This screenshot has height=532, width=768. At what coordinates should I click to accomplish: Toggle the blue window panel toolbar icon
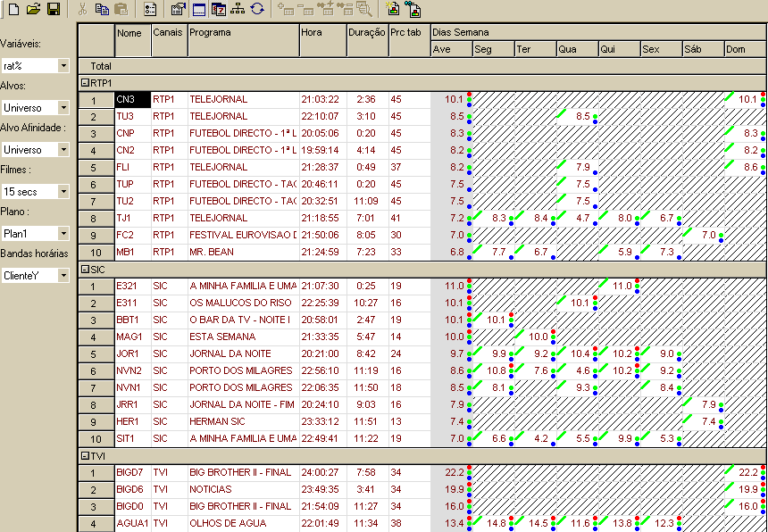pos(198,9)
